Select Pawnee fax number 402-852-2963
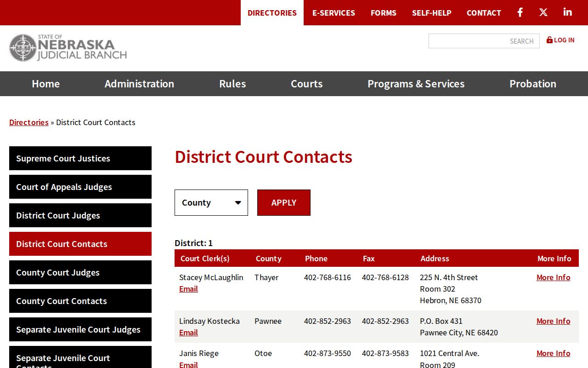588x368 pixels. 385,321
